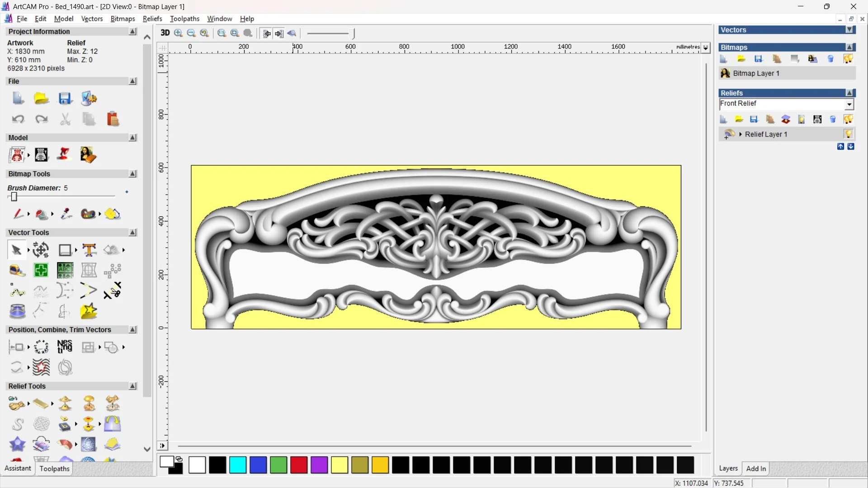Select Bitmap Layer 1 in Bitmaps panel
This screenshot has height=488, width=868.
point(756,73)
